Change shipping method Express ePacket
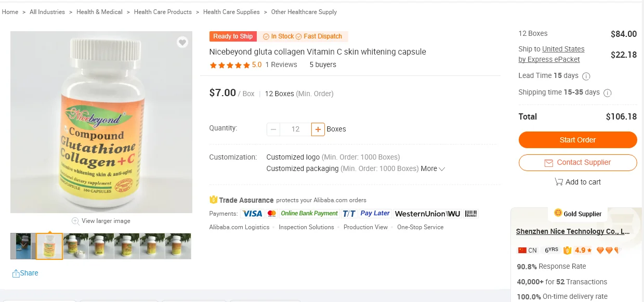The image size is (644, 302). [549, 59]
